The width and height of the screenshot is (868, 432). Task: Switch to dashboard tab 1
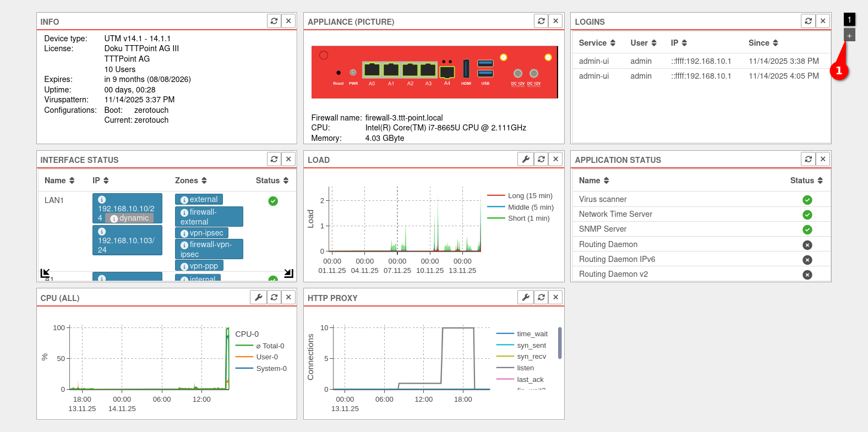coord(849,20)
